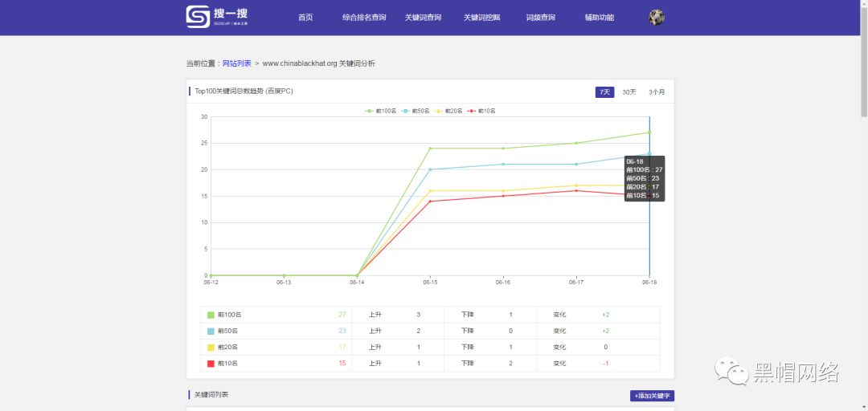Toggle 前100名 series in chart legend

(x=380, y=112)
